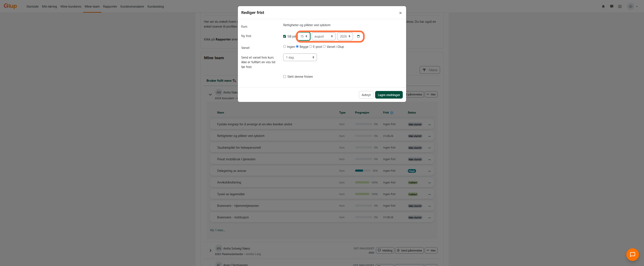This screenshot has height=266, width=644.
Task: Click the Glup logo
Action: (10, 6)
